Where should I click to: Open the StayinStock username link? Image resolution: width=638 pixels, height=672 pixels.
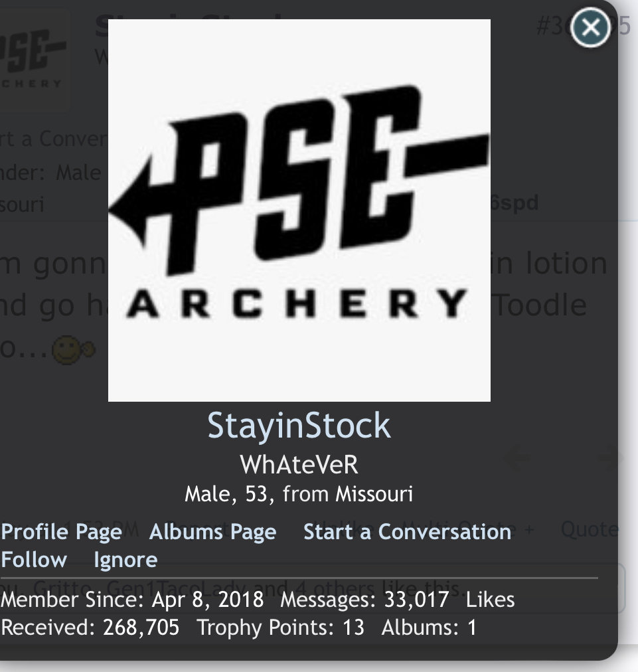pyautogui.click(x=299, y=426)
